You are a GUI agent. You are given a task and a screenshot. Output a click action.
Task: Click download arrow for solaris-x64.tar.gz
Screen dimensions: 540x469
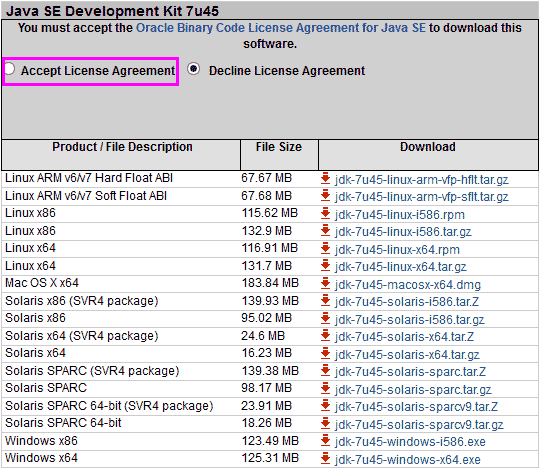tap(325, 354)
